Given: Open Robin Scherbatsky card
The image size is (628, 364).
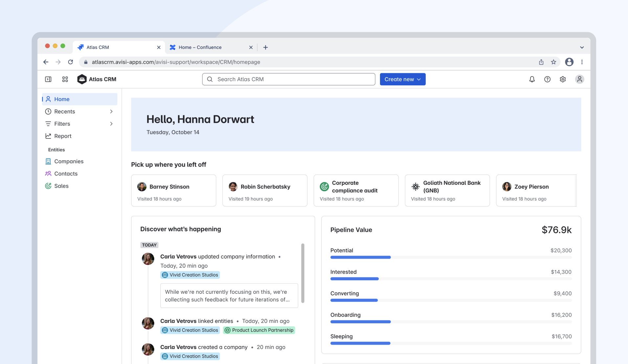Looking at the screenshot, I should coord(265,190).
